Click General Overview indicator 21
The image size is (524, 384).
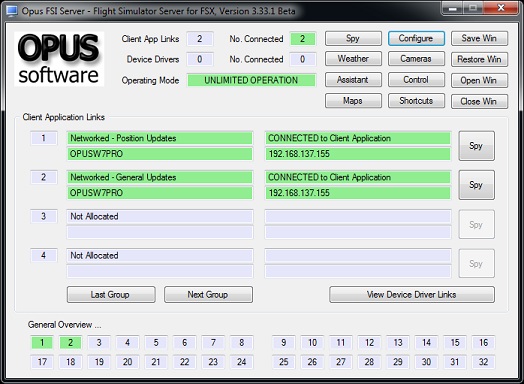click(156, 362)
